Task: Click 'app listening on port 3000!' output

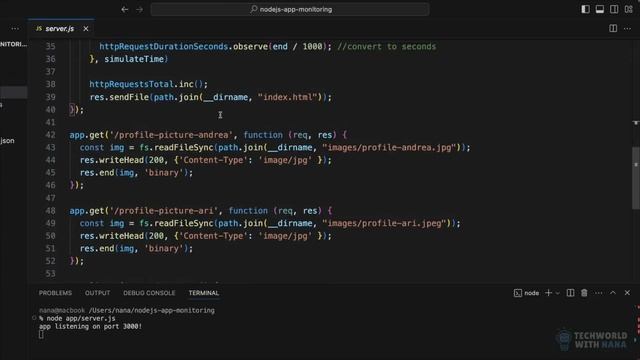Action: tap(90, 327)
